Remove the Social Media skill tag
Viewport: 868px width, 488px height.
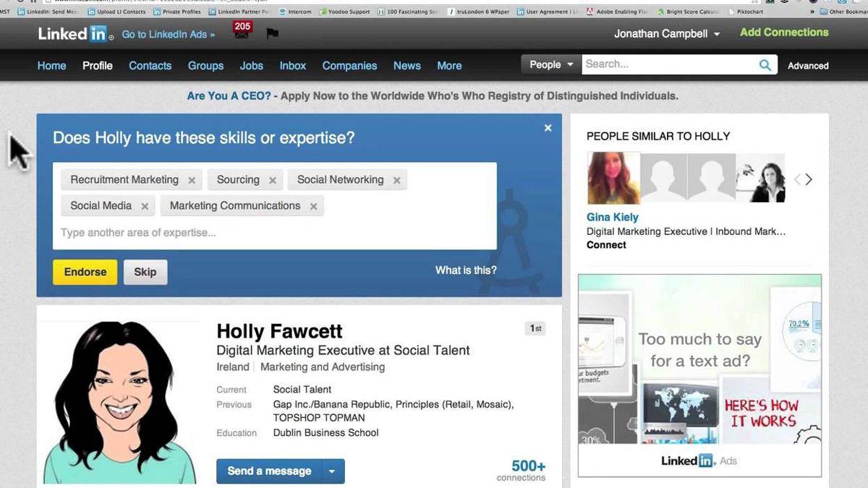click(145, 207)
